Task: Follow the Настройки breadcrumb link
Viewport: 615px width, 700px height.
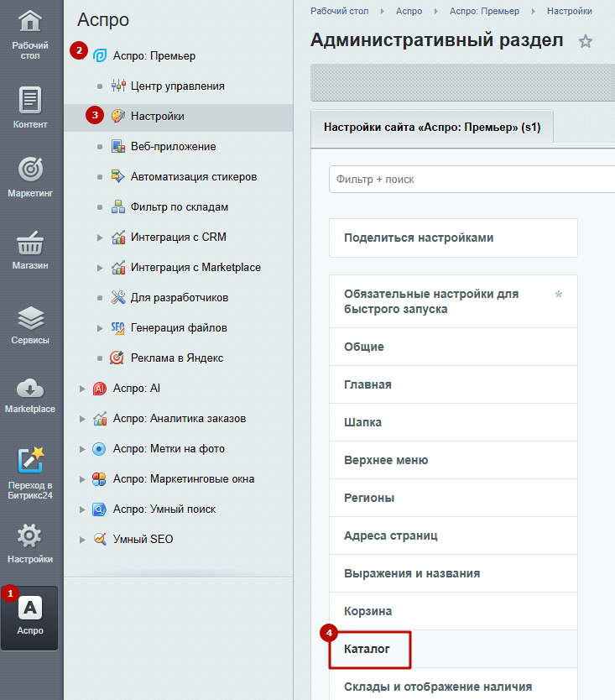Action: coord(570,11)
